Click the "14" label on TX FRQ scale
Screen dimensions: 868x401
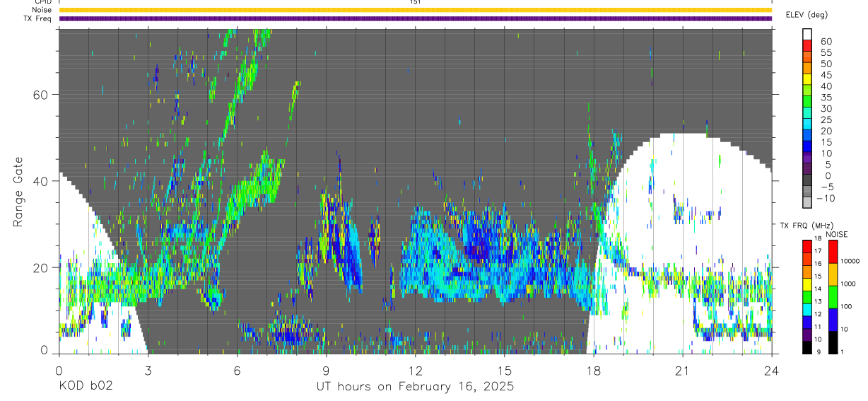point(817,289)
